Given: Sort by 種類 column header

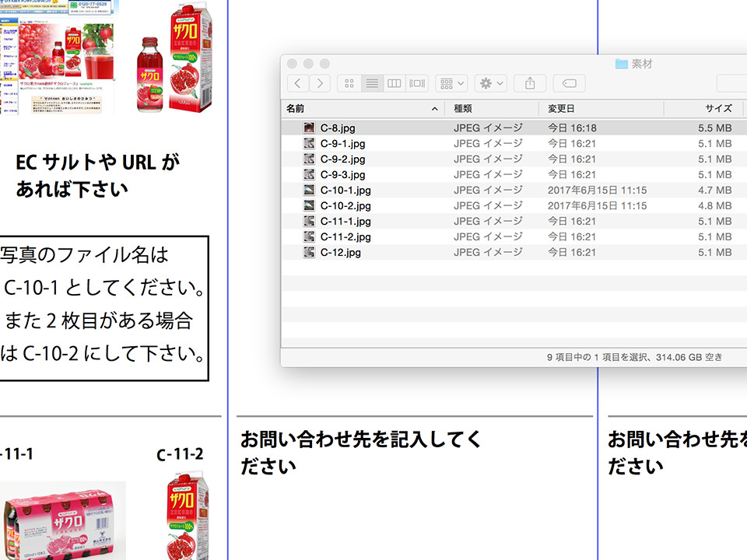Looking at the screenshot, I should point(492,109).
